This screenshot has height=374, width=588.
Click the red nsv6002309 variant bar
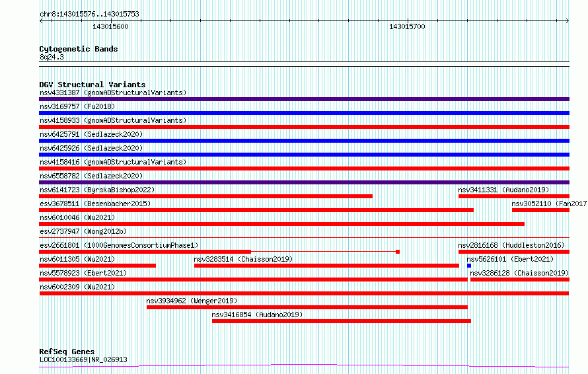pyautogui.click(x=304, y=293)
